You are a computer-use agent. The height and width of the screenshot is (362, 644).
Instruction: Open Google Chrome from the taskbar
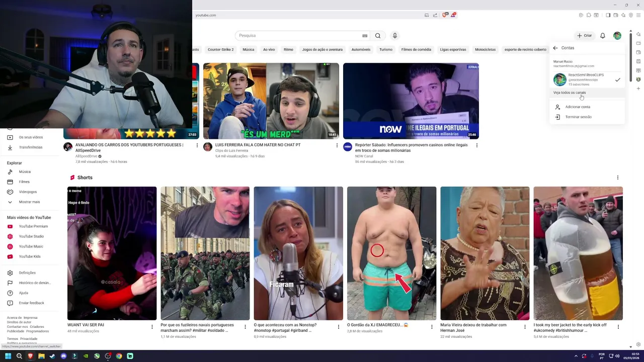119,356
